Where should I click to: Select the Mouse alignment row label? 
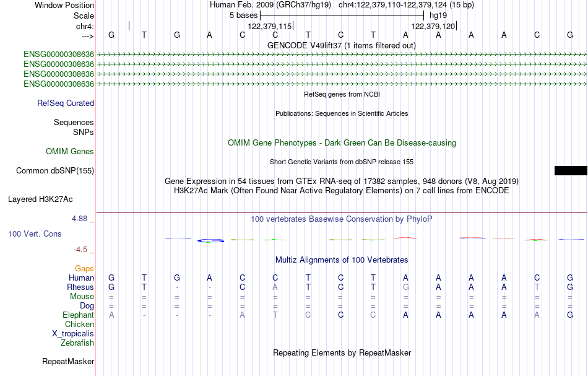[82, 297]
